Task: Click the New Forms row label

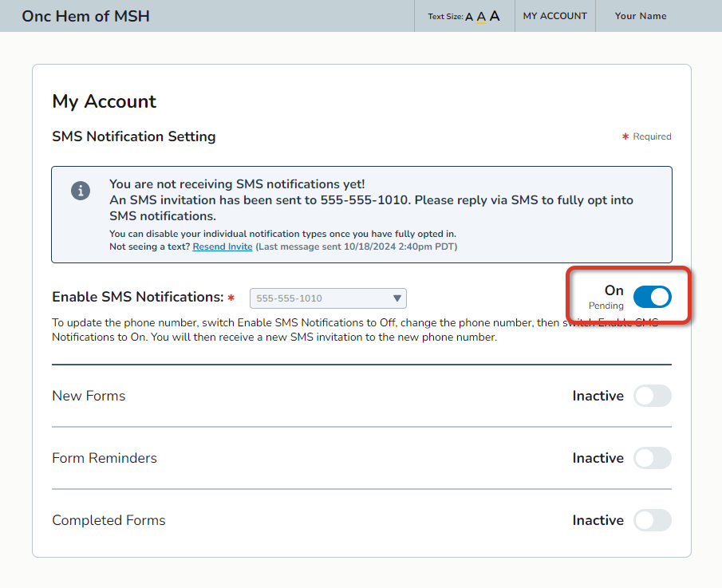Action: [x=89, y=396]
